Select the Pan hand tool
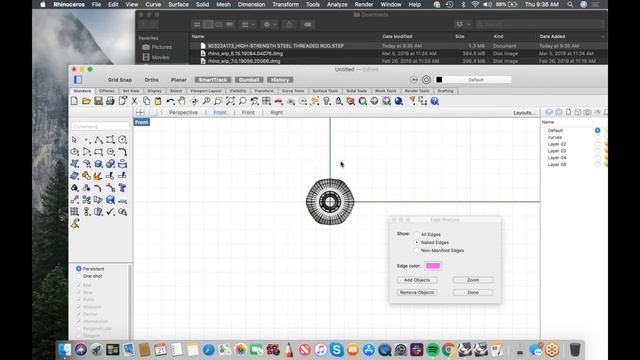Image resolution: width=640 pixels, height=360 pixels. [182, 101]
